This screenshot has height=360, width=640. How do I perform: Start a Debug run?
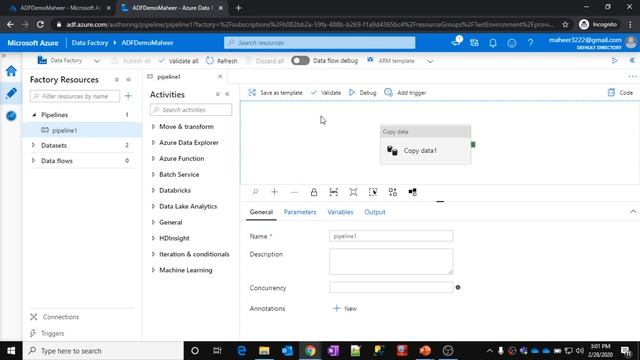coord(362,93)
